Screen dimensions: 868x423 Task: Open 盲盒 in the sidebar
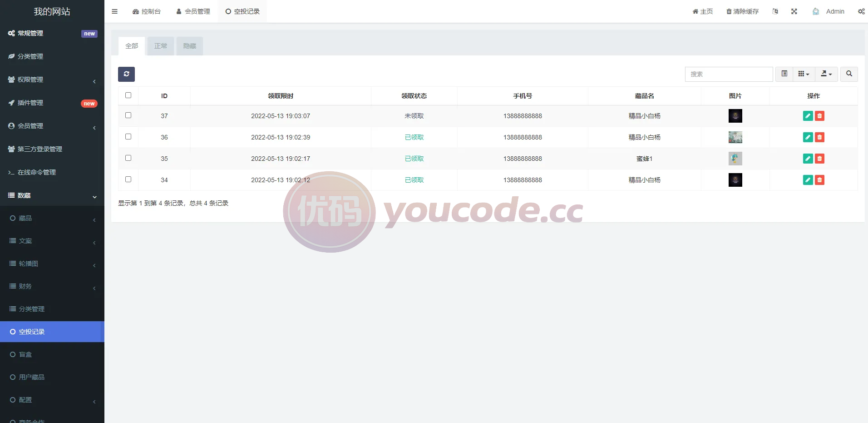pos(52,354)
